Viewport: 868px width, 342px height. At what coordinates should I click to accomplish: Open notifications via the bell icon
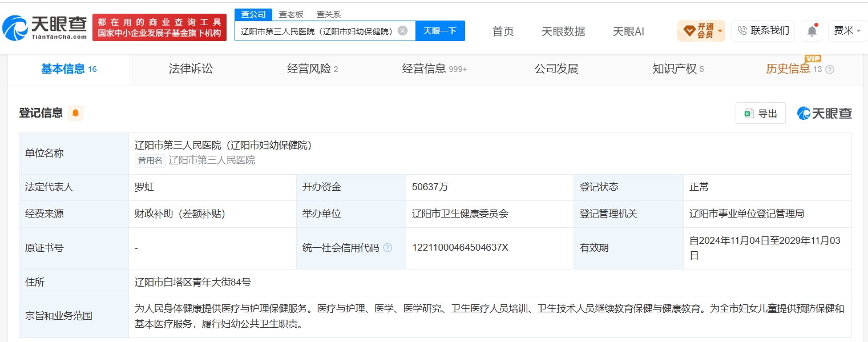click(x=811, y=31)
